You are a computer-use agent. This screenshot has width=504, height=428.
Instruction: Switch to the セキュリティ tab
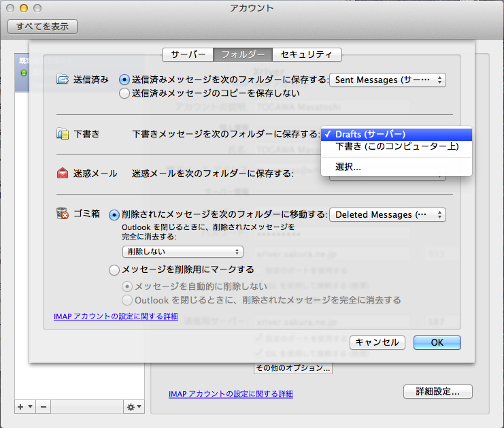pos(306,54)
